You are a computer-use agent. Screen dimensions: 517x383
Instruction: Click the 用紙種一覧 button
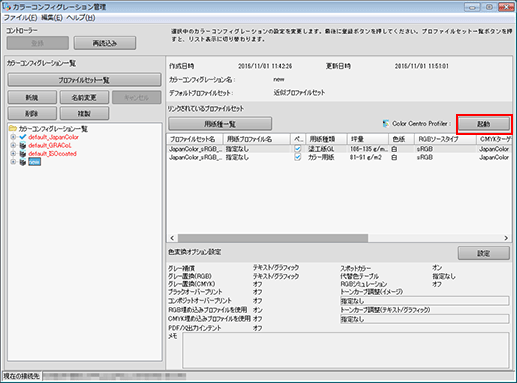[220, 124]
